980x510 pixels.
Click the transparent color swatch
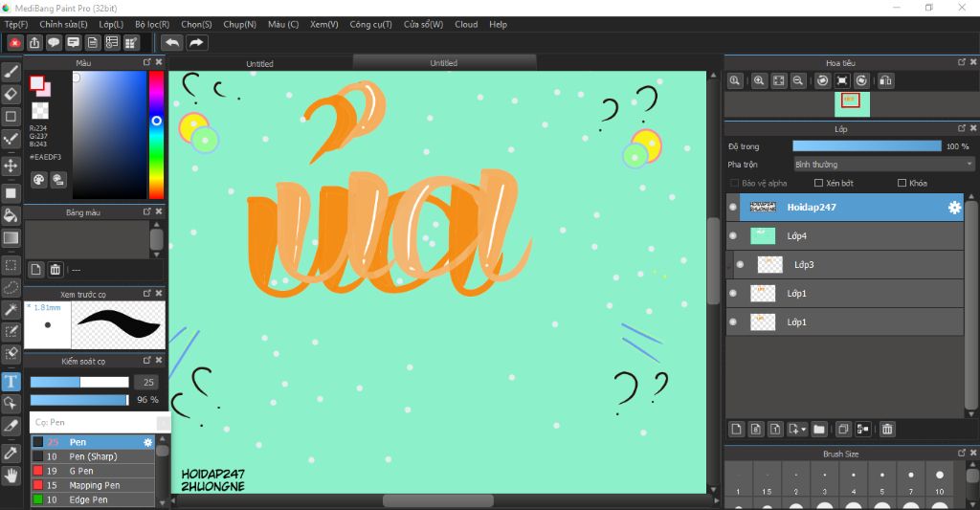pos(40,111)
